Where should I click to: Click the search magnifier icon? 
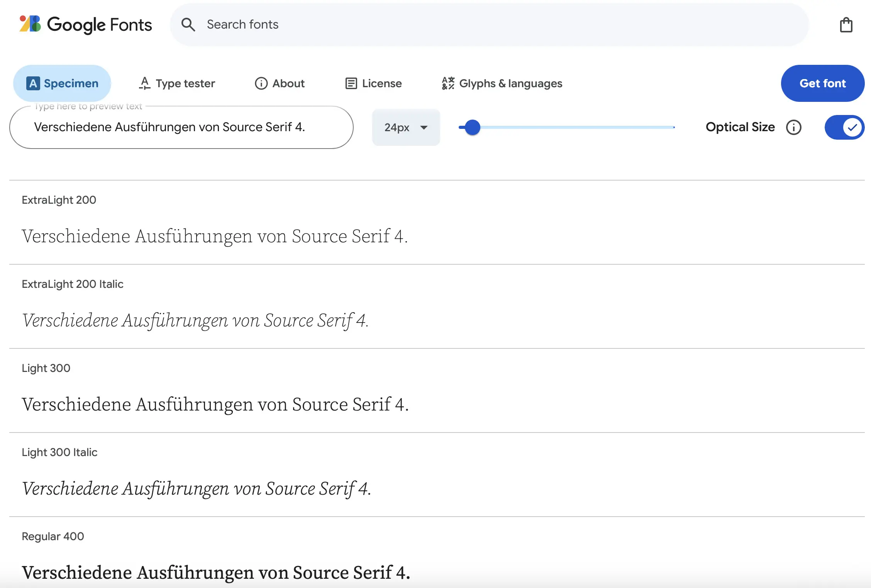tap(188, 24)
